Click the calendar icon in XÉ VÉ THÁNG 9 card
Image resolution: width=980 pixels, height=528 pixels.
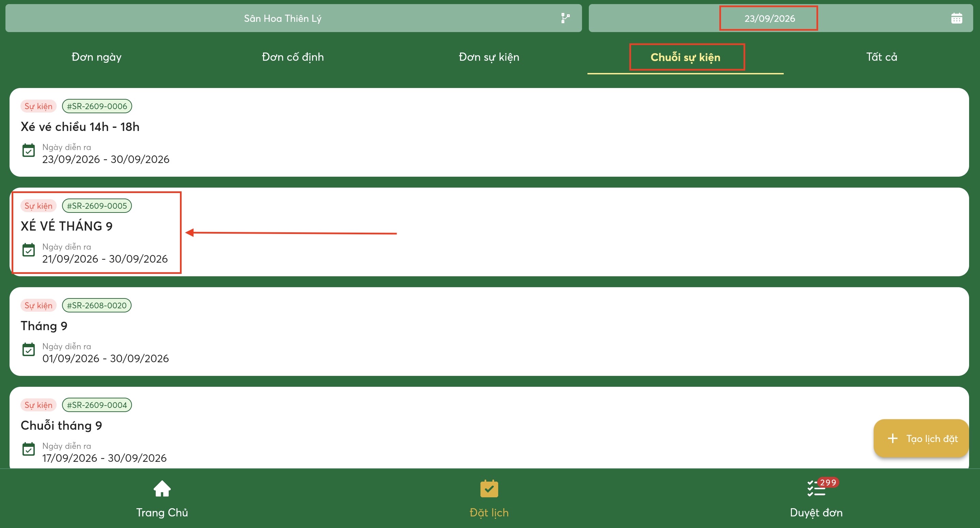click(x=29, y=250)
